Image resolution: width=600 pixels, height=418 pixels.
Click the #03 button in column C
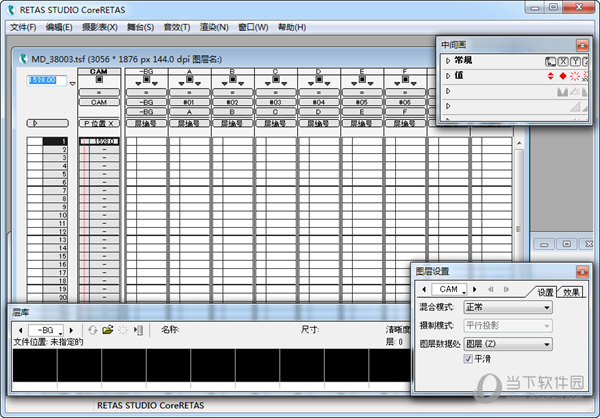click(276, 103)
